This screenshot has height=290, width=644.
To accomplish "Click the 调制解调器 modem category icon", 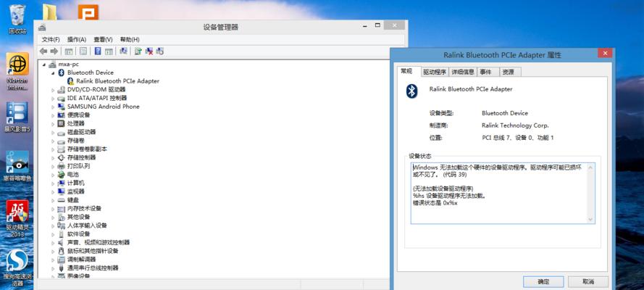I will click(61, 260).
